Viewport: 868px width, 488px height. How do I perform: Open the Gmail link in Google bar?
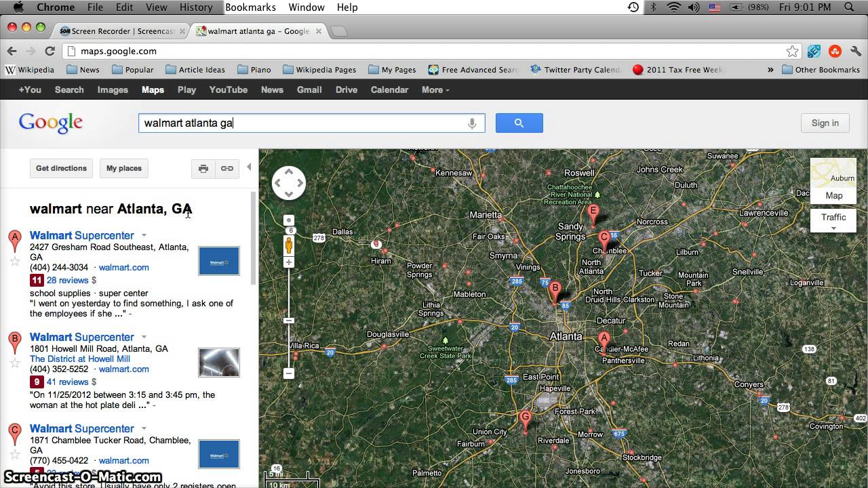(x=309, y=89)
